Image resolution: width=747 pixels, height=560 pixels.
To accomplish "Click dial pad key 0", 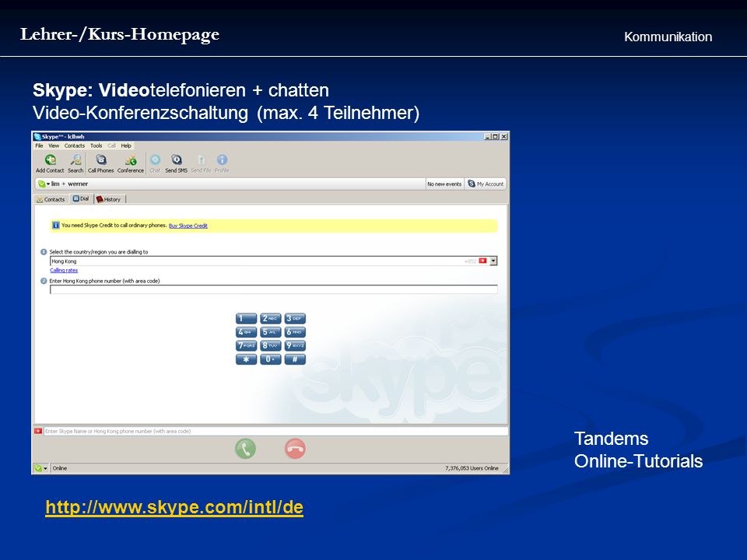I will [270, 359].
